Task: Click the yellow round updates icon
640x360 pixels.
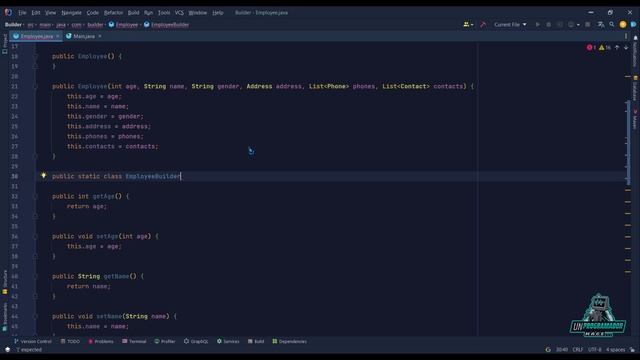Action: pyautogui.click(x=623, y=24)
